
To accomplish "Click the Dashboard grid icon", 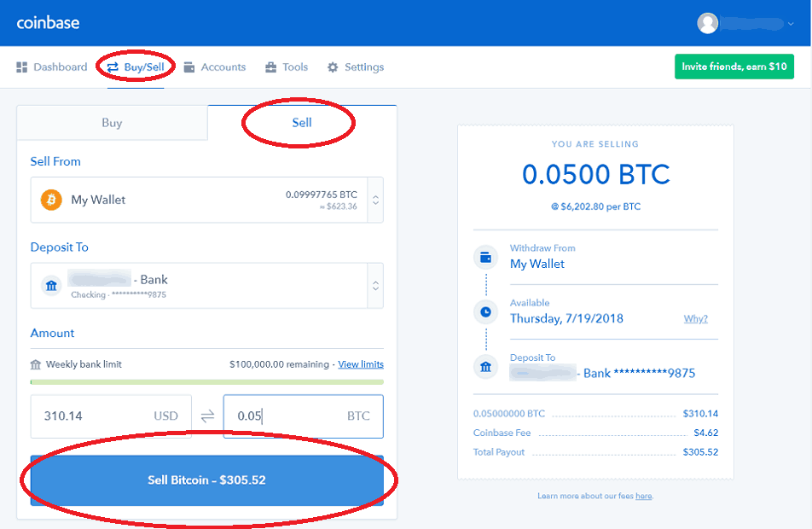I will coord(22,67).
